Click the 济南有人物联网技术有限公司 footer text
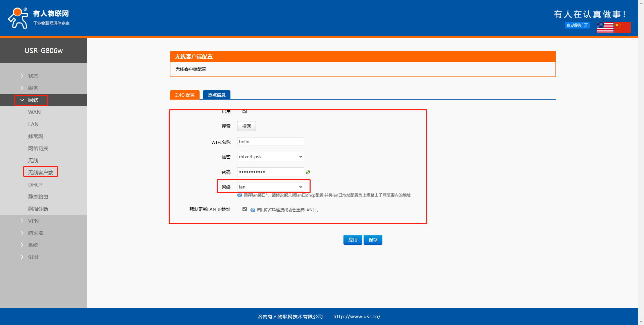Viewport: 644px width, 325px height. (290, 317)
